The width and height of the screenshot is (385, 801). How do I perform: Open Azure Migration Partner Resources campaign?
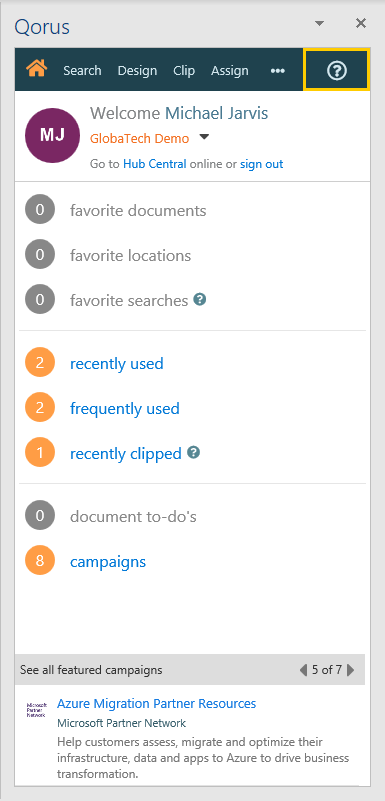pos(156,703)
